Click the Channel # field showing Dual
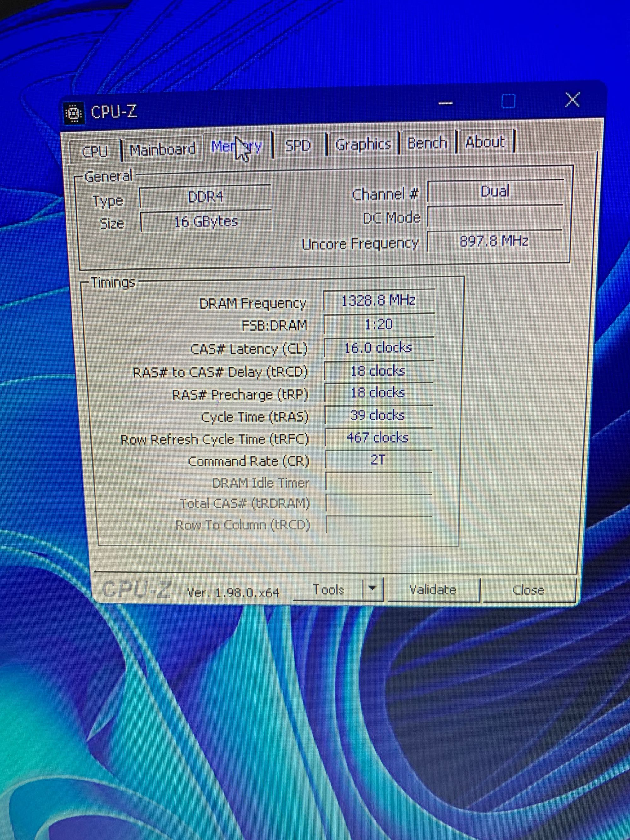The width and height of the screenshot is (630, 840). pyautogui.click(x=495, y=191)
